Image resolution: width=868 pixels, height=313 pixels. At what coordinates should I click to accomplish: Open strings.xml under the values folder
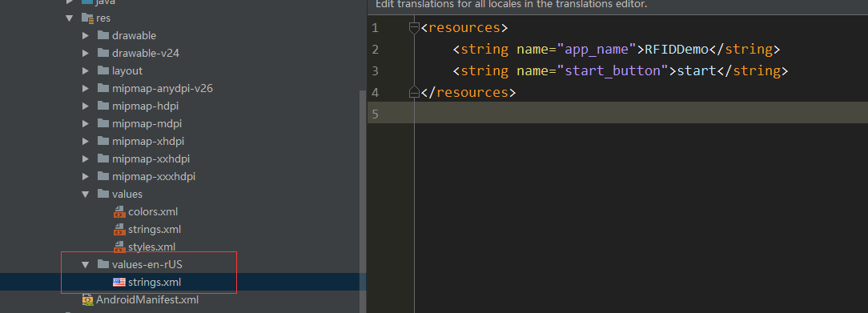click(155, 230)
